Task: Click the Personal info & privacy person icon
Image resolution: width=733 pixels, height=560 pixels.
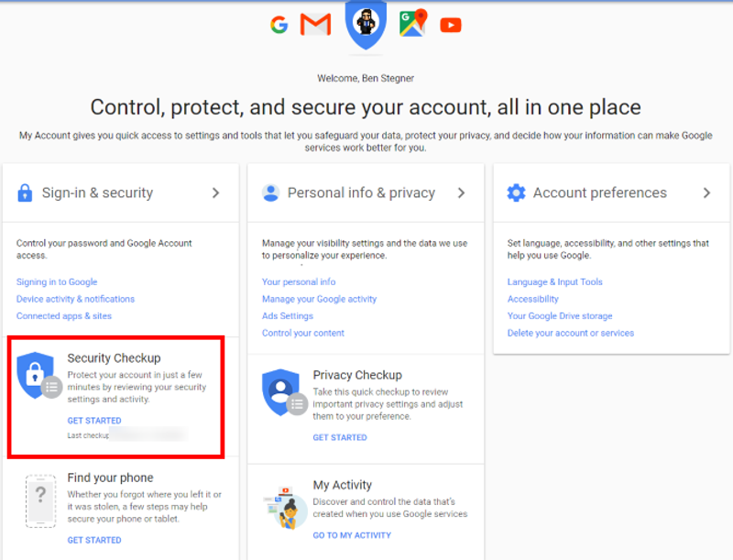Action: point(269,192)
